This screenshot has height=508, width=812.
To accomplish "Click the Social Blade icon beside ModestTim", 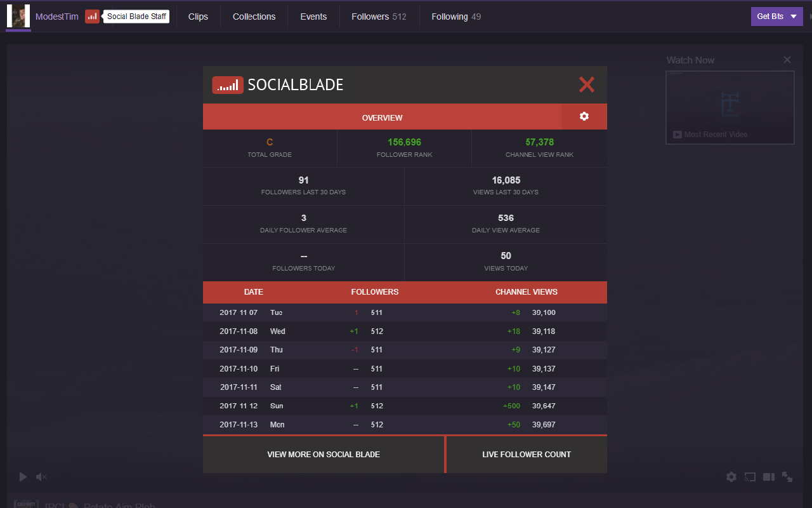I will point(93,17).
